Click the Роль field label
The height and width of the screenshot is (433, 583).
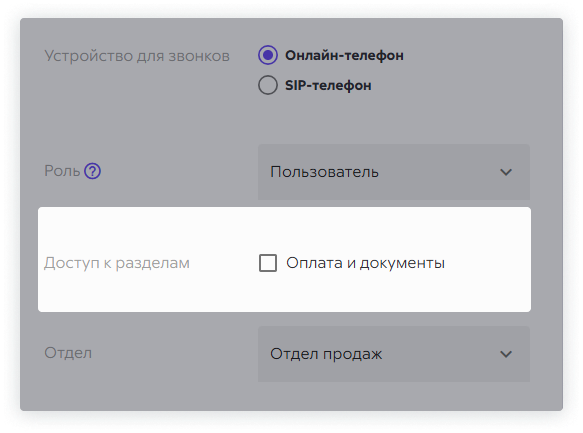[62, 171]
